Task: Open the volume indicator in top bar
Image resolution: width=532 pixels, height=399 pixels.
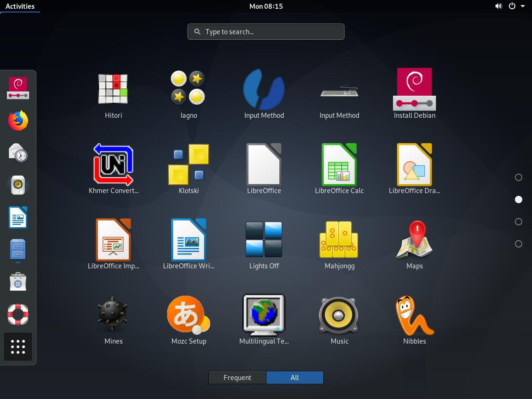Action: pyautogui.click(x=498, y=6)
